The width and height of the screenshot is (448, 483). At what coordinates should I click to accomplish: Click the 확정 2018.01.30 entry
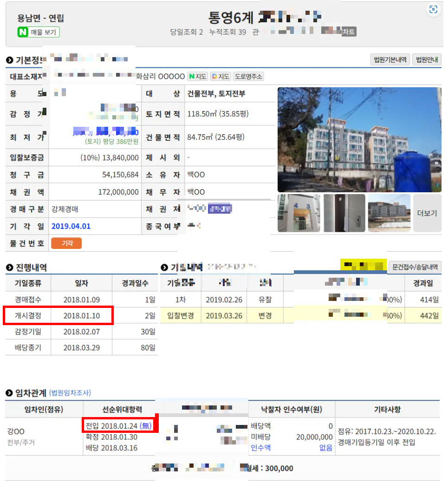point(111,437)
